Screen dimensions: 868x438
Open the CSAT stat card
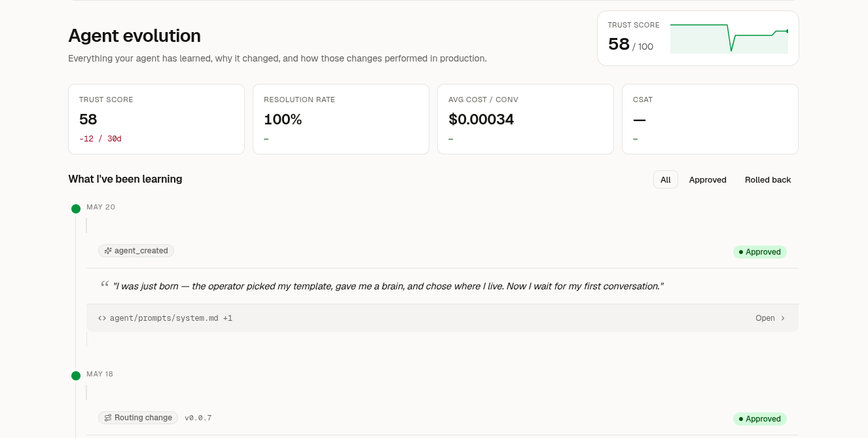(710, 119)
